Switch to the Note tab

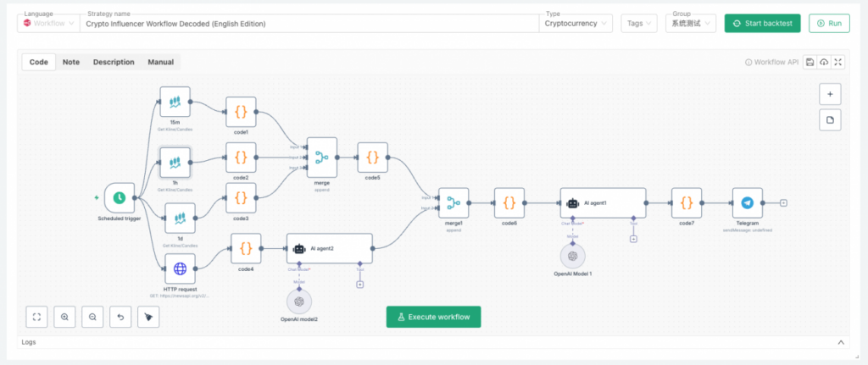[x=71, y=62]
